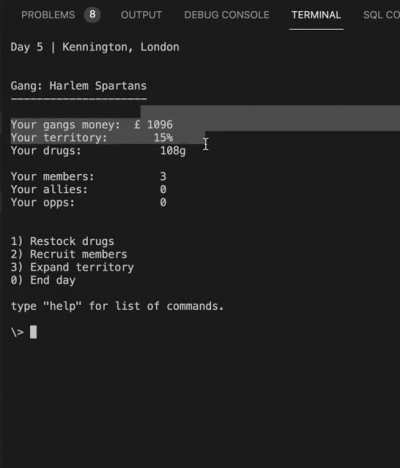The image size is (400, 468).
Task: Click the 'Your opps' value 0
Action: [163, 202]
